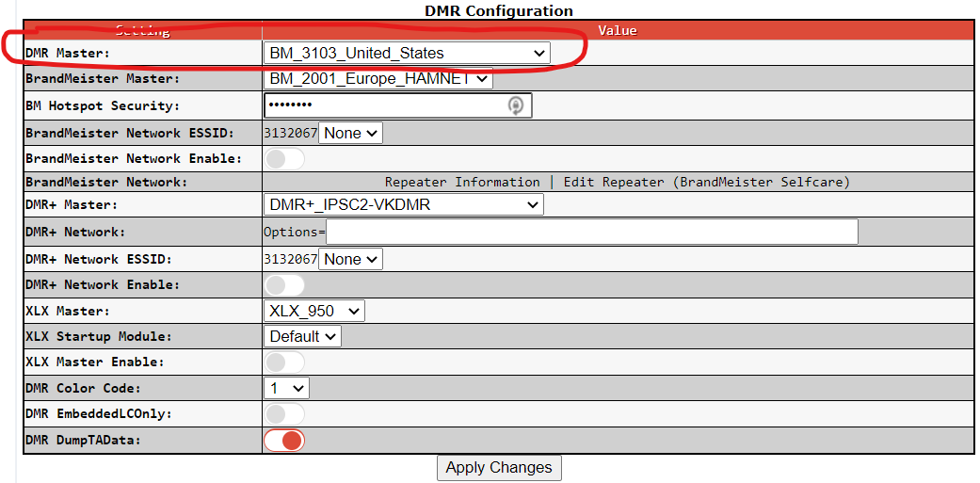Click the BM Hotspot Security password field
Image resolution: width=980 pixels, height=483 pixels.
398,105
